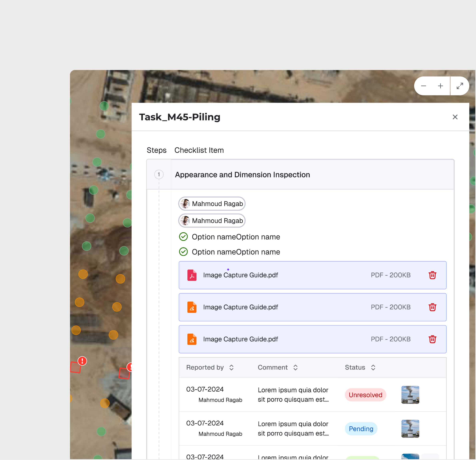The image size is (476, 460).
Task: Zoom out using the minus map control
Action: point(424,86)
